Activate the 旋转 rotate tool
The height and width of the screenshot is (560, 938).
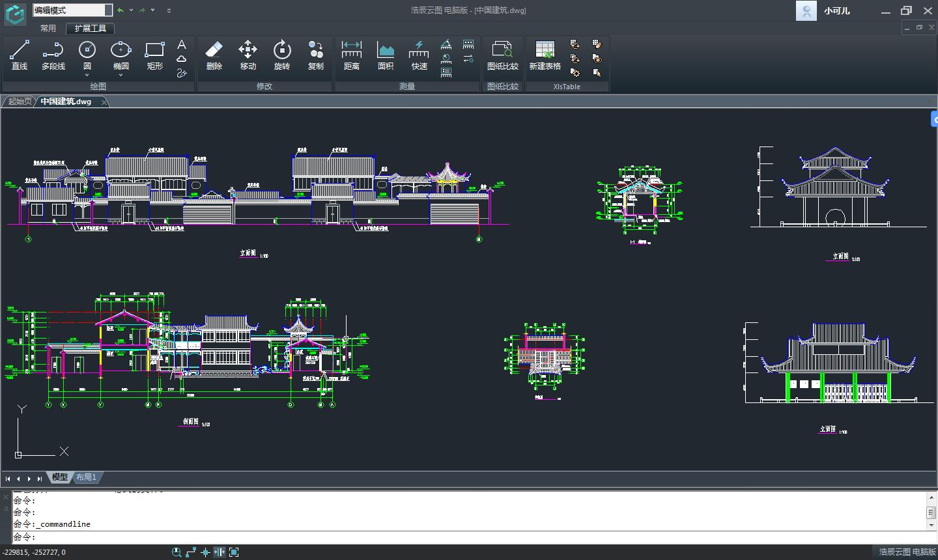coord(281,55)
